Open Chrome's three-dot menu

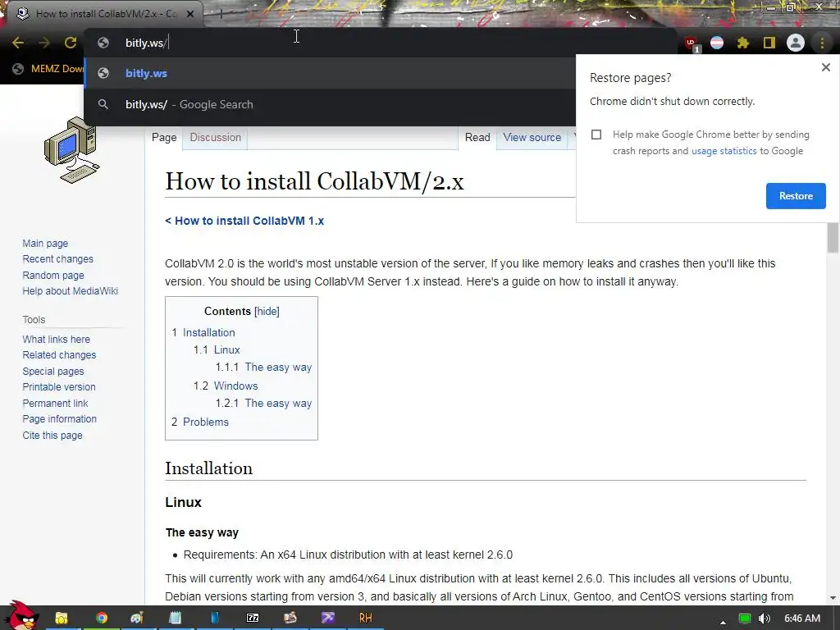(822, 43)
